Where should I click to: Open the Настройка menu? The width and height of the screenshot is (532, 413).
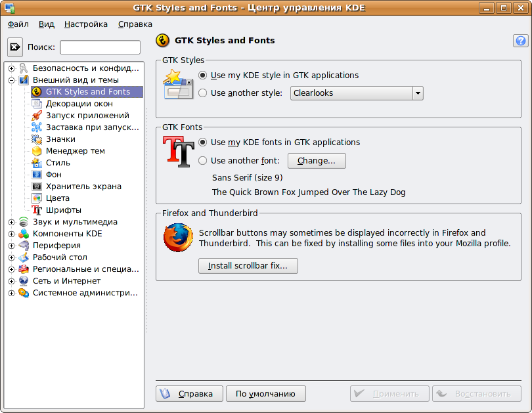click(x=86, y=24)
